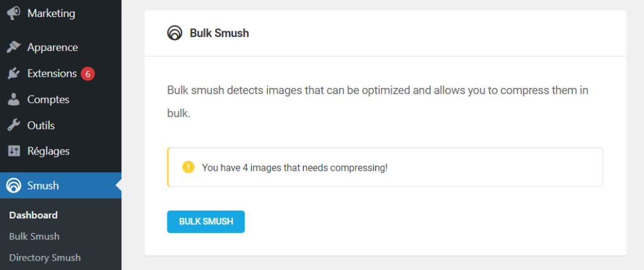Image resolution: width=644 pixels, height=270 pixels.
Task: Open the Marketing menu
Action: 51,13
